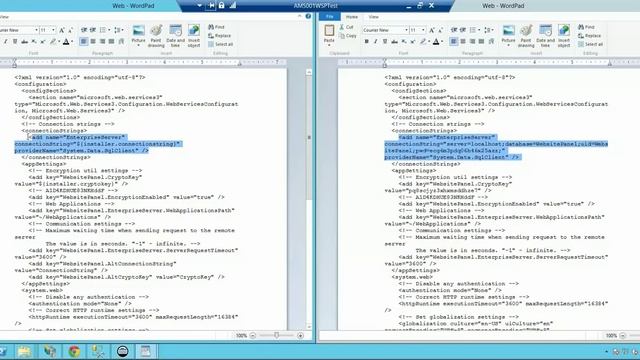
Task: Open font size dropdown in right WordPad
Action: [423, 30]
